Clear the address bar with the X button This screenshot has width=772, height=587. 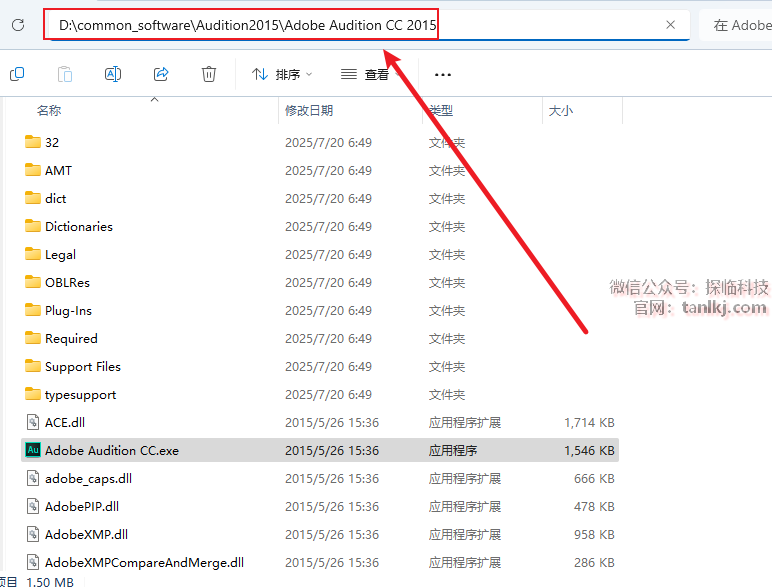[x=670, y=25]
